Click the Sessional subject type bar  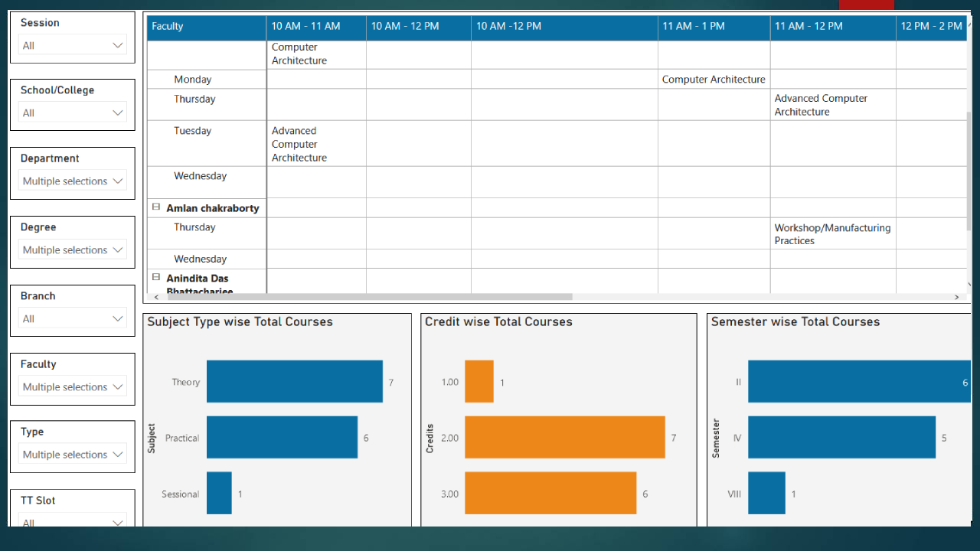(219, 494)
